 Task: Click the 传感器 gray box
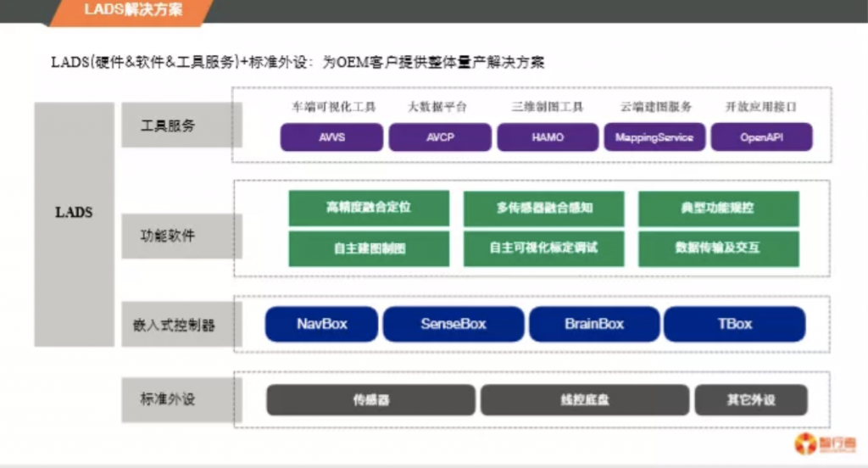(x=371, y=400)
